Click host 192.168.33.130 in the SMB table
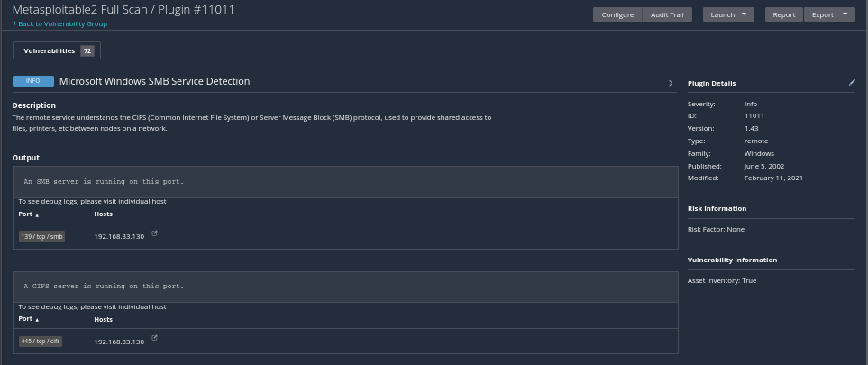Image resolution: width=868 pixels, height=365 pixels. pos(119,236)
